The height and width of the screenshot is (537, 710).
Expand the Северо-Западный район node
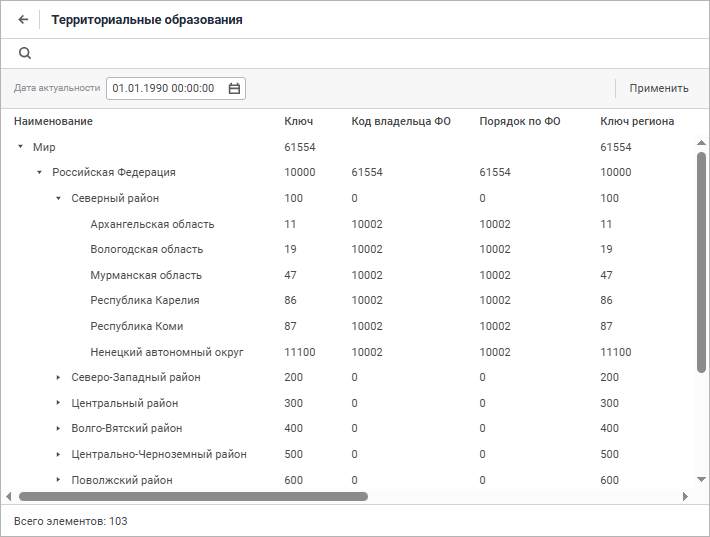tap(58, 377)
